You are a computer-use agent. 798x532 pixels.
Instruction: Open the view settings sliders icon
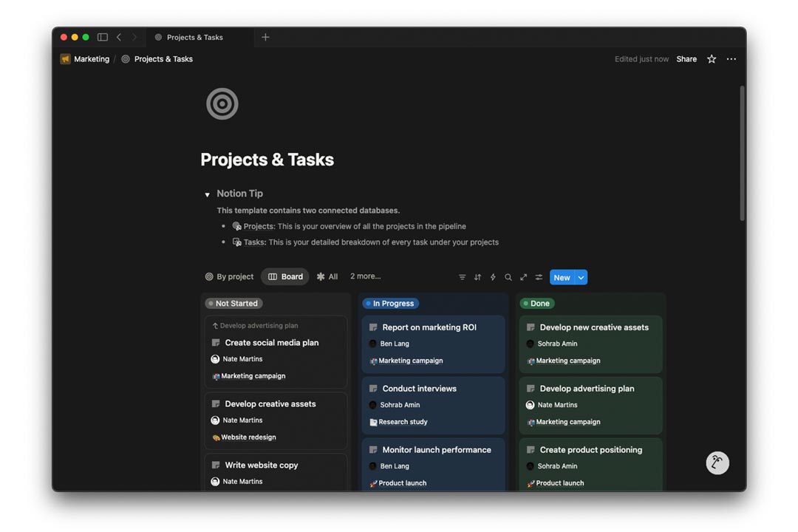pyautogui.click(x=539, y=277)
